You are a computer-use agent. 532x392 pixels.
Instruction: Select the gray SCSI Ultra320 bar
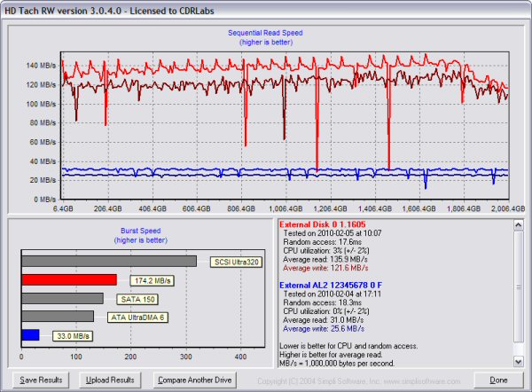108,262
